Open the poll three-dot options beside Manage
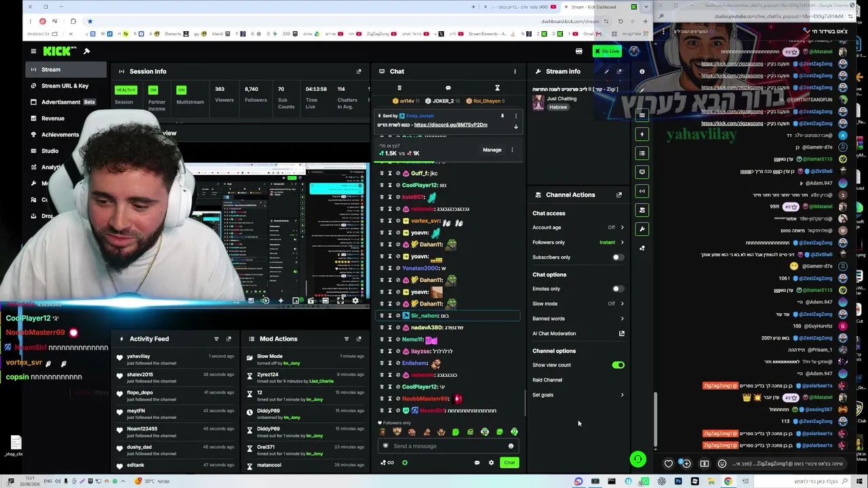The width and height of the screenshot is (868, 488). point(512,150)
